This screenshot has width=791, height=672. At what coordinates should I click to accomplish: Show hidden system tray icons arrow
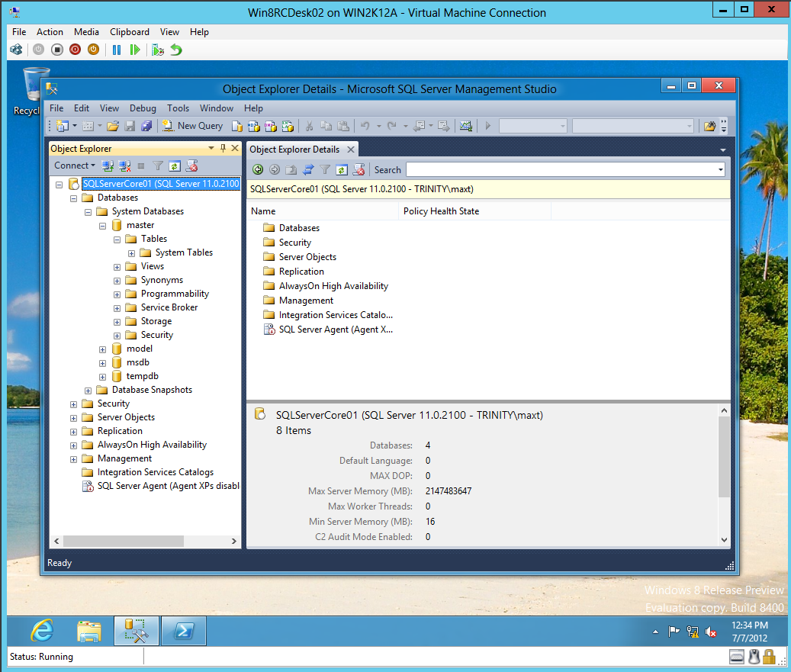[x=655, y=632]
